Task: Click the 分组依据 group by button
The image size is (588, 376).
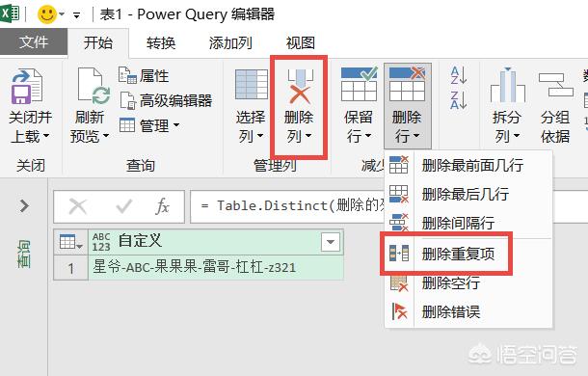Action: (555, 107)
